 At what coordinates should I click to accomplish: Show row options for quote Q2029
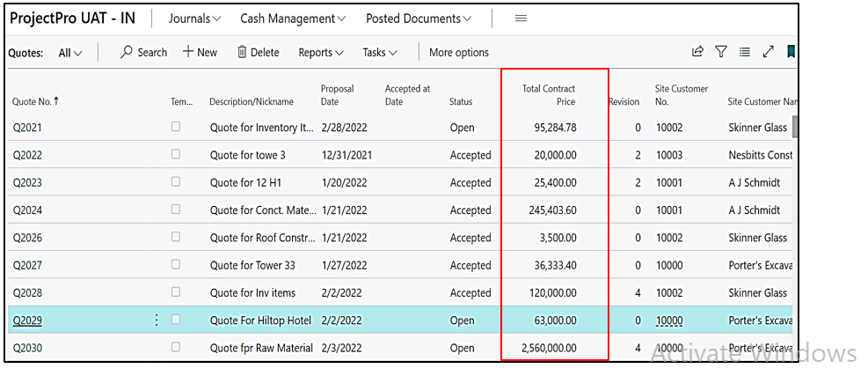click(x=157, y=321)
